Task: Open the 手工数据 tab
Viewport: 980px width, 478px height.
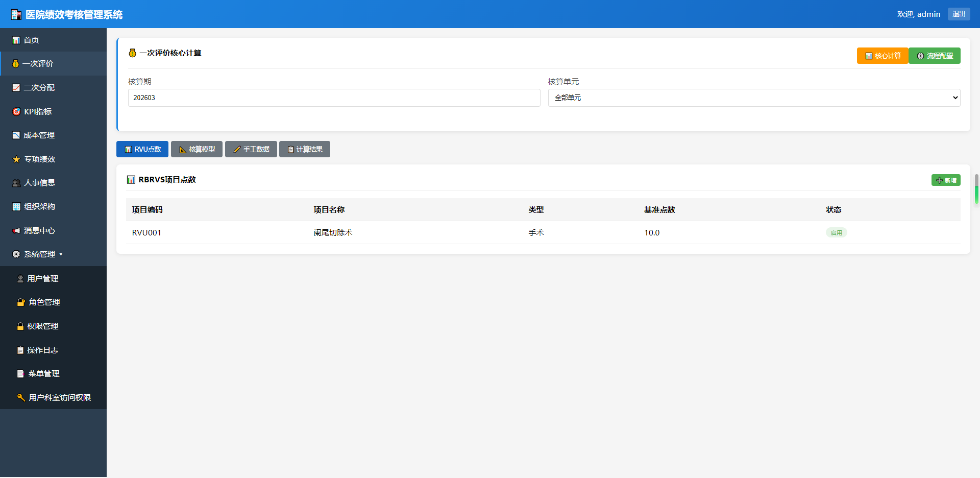Action: (251, 149)
